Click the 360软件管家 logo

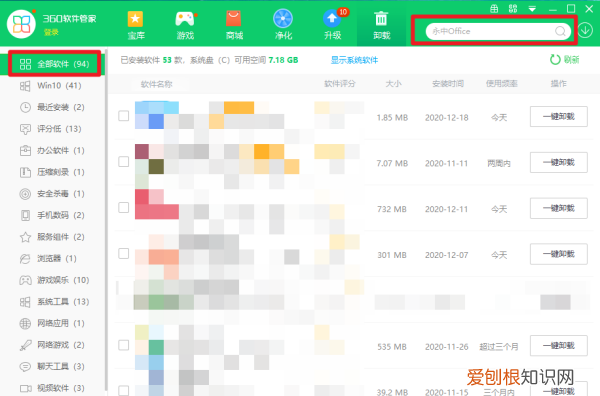coord(21,24)
